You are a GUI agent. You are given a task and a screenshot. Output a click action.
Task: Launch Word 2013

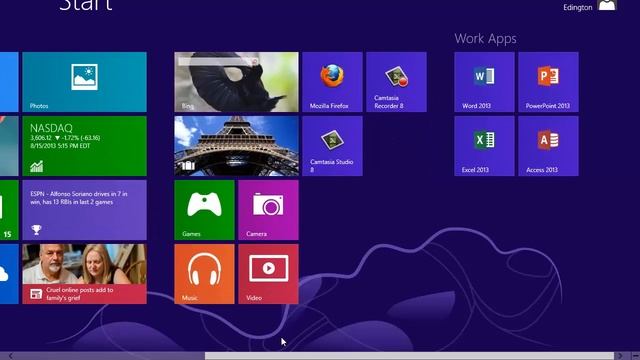(x=484, y=82)
